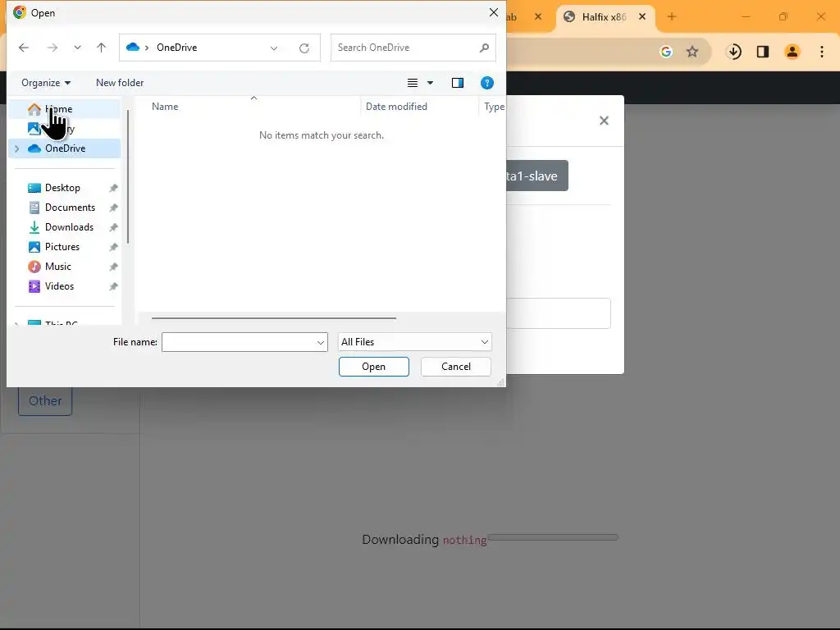Bookmark this page with the star
Screen dimensions: 840x630
click(692, 52)
